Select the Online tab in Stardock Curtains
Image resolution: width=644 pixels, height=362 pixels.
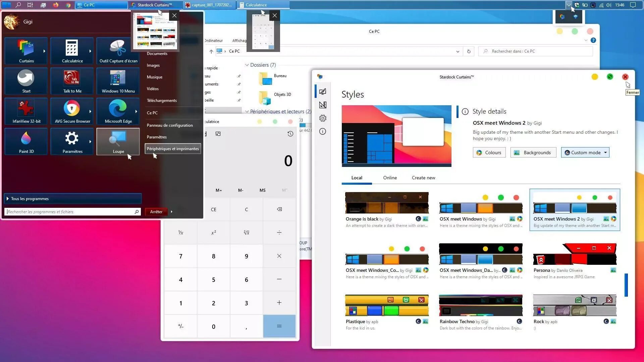[x=389, y=177]
